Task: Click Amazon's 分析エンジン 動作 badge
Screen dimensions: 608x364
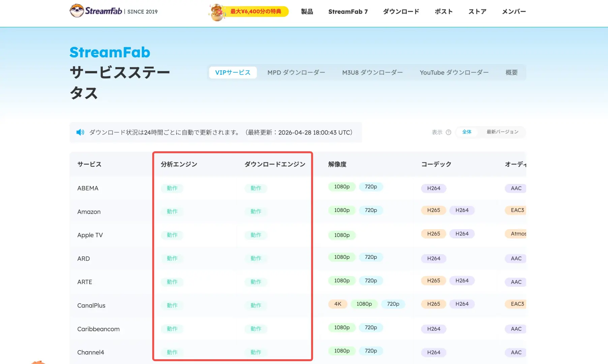Action: (x=172, y=211)
